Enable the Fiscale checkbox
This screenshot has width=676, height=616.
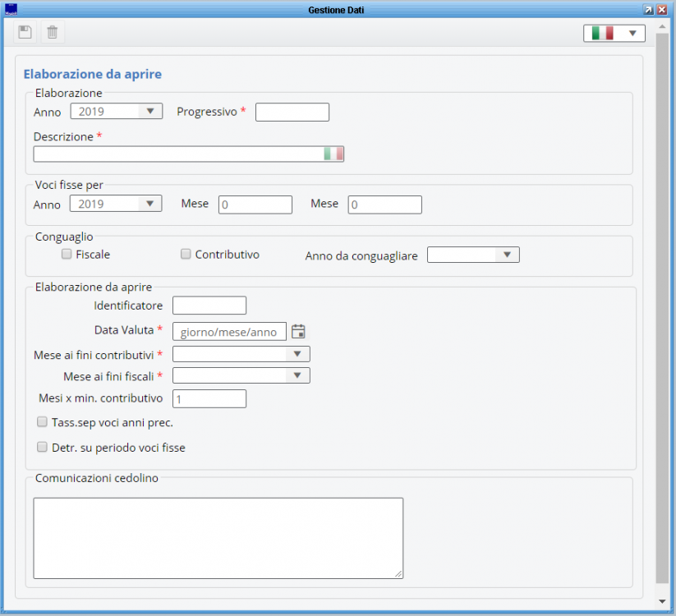[67, 255]
